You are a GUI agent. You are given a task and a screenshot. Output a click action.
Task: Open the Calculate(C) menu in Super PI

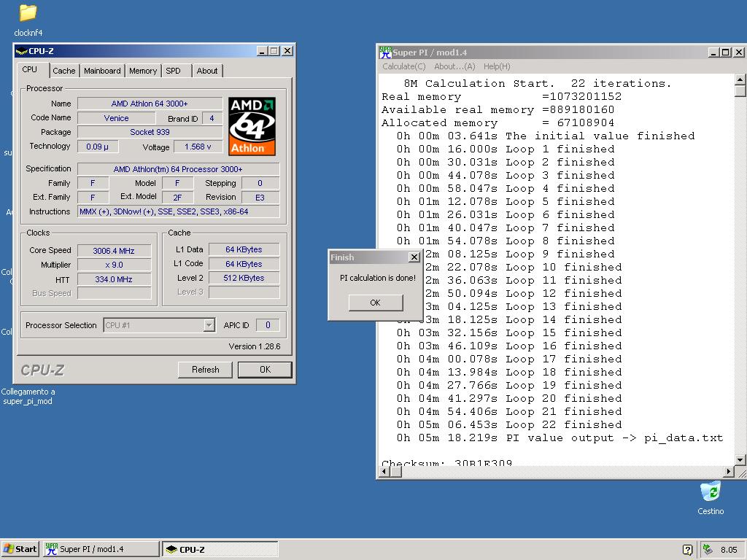(x=404, y=66)
